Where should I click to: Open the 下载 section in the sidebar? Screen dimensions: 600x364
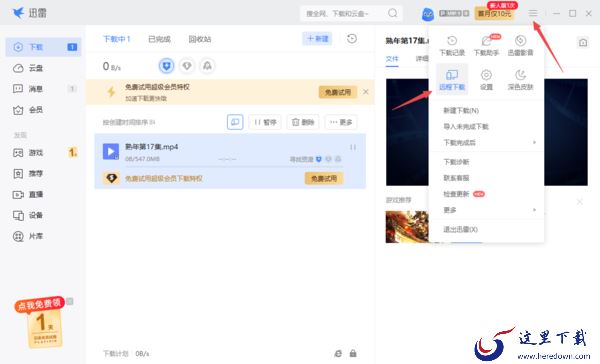pyautogui.click(x=43, y=47)
